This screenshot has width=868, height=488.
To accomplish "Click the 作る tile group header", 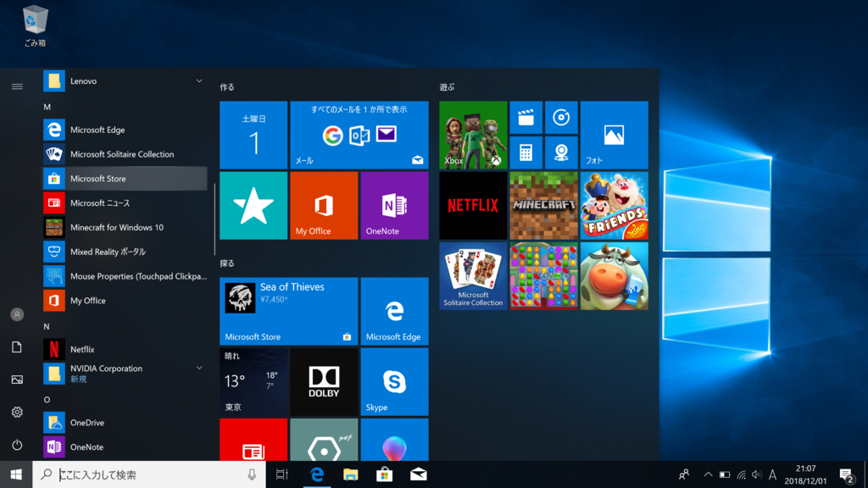I will (227, 87).
